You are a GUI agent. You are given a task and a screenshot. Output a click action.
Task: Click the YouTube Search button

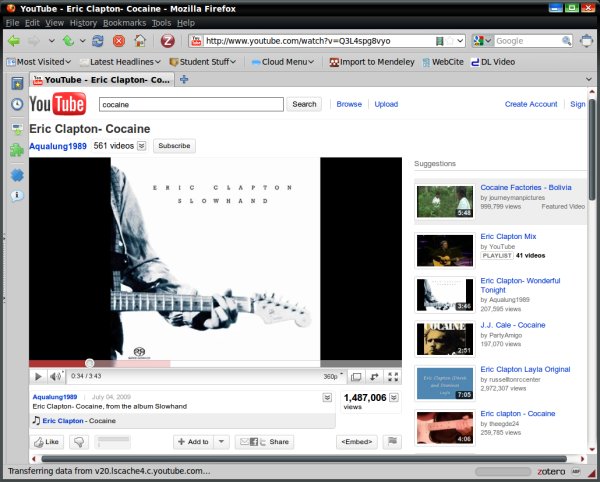coord(304,104)
